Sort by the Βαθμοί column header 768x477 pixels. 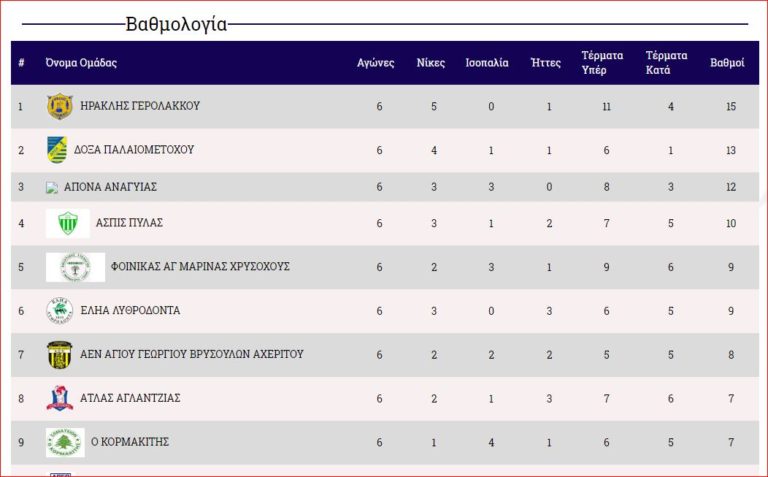tap(727, 63)
